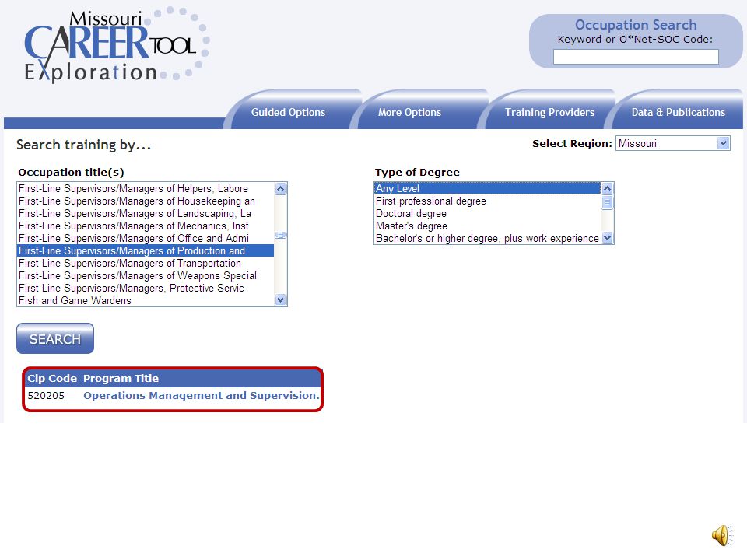Select First-Line Supervisors/Managers of Office and Admi
747x560 pixels.
tap(146, 238)
